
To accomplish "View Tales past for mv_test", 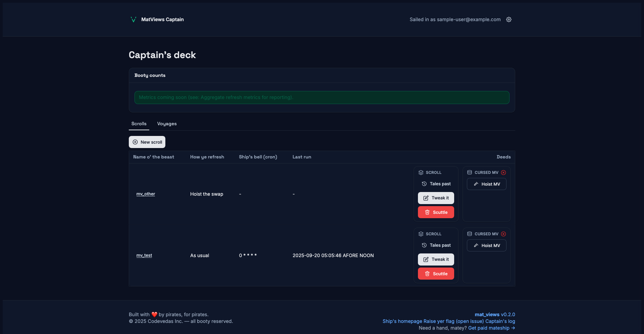I will [x=436, y=245].
